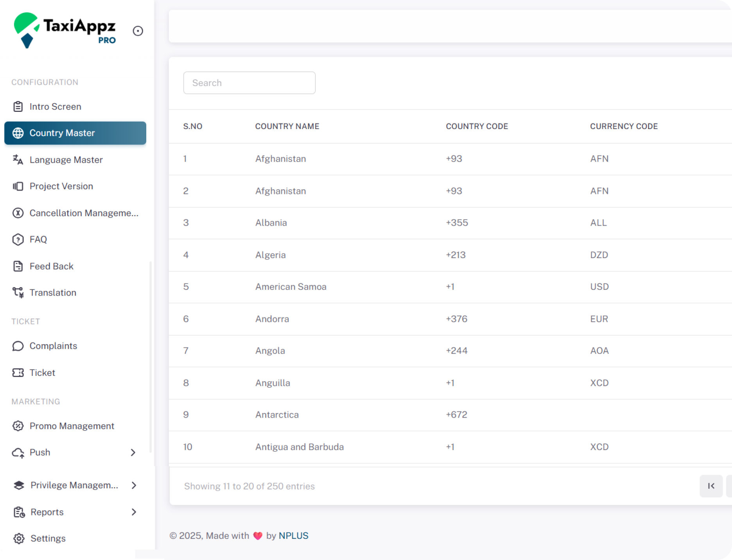Click the FAQ question mark icon

pyautogui.click(x=18, y=239)
